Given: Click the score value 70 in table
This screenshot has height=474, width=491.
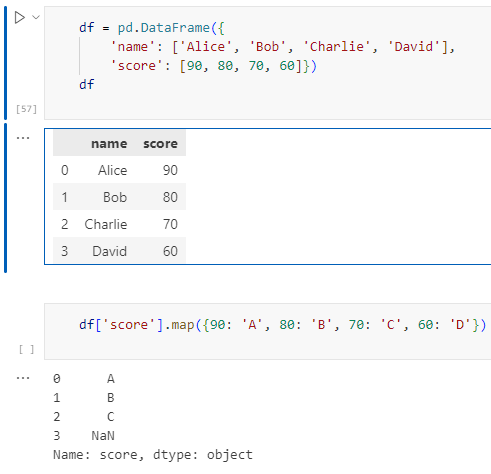Looking at the screenshot, I should coord(170,224).
